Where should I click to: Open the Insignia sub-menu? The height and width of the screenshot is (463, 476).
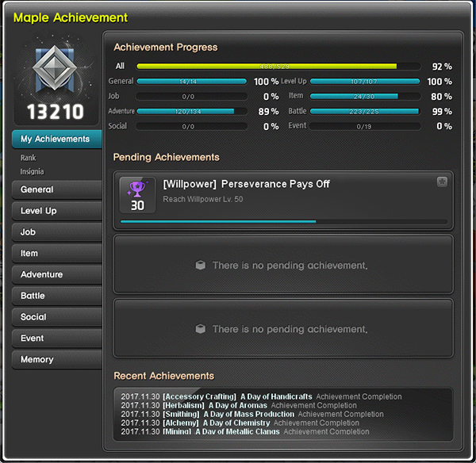[x=32, y=172]
